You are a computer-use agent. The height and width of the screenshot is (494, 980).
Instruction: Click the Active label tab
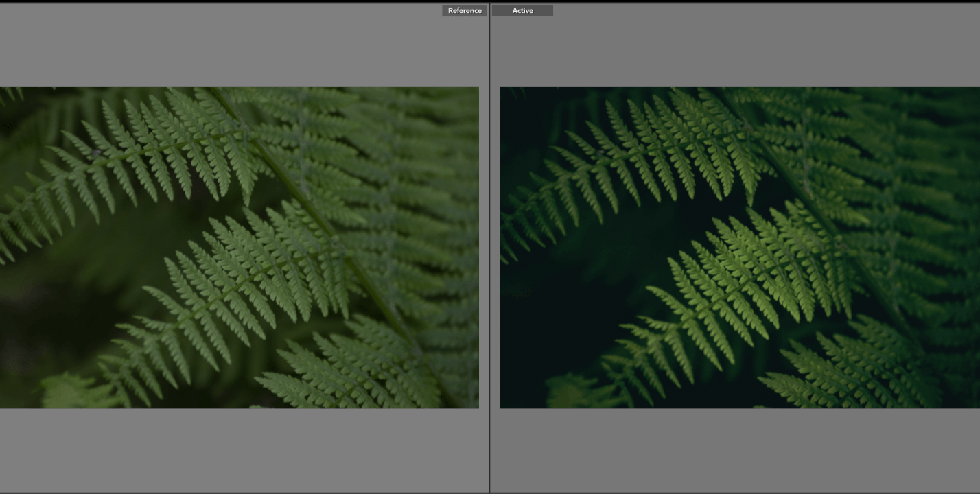click(x=522, y=10)
